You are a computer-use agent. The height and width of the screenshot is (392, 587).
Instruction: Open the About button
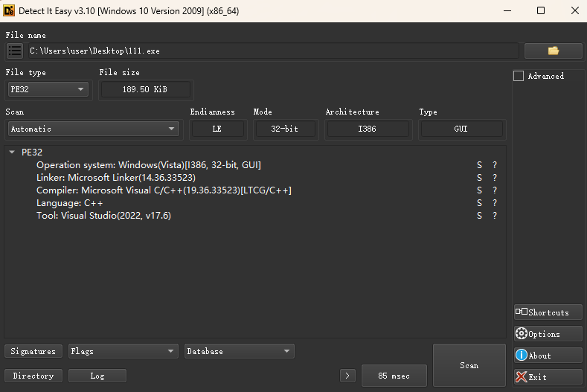pos(548,356)
